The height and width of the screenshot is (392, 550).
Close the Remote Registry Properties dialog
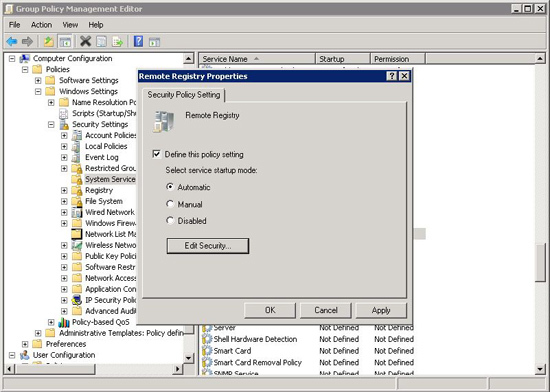[x=404, y=76]
